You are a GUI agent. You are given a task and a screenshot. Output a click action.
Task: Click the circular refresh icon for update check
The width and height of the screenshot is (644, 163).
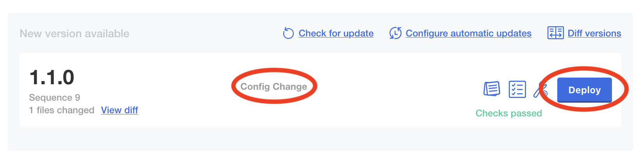coord(288,33)
